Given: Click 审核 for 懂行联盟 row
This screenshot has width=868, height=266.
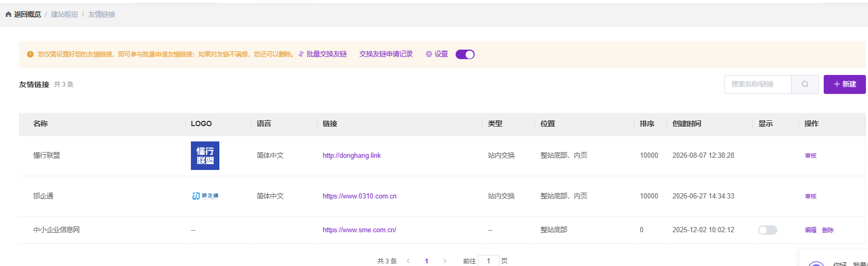Looking at the screenshot, I should pyautogui.click(x=811, y=156).
